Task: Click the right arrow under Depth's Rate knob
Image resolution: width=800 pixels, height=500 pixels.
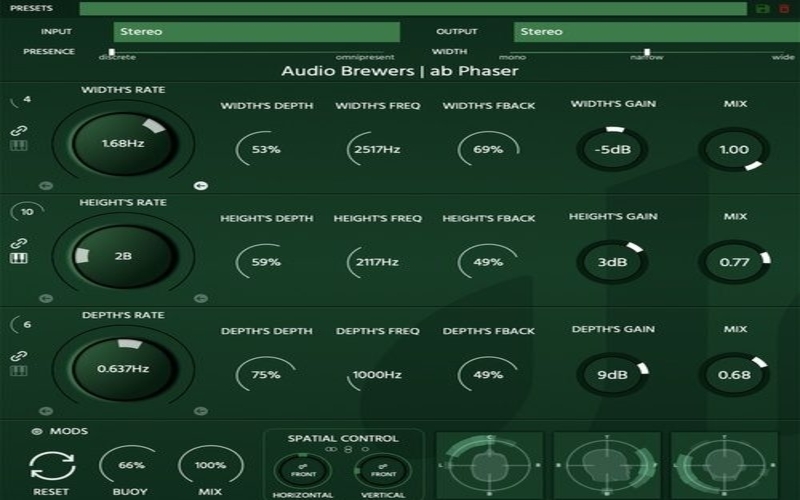Action: point(201,411)
